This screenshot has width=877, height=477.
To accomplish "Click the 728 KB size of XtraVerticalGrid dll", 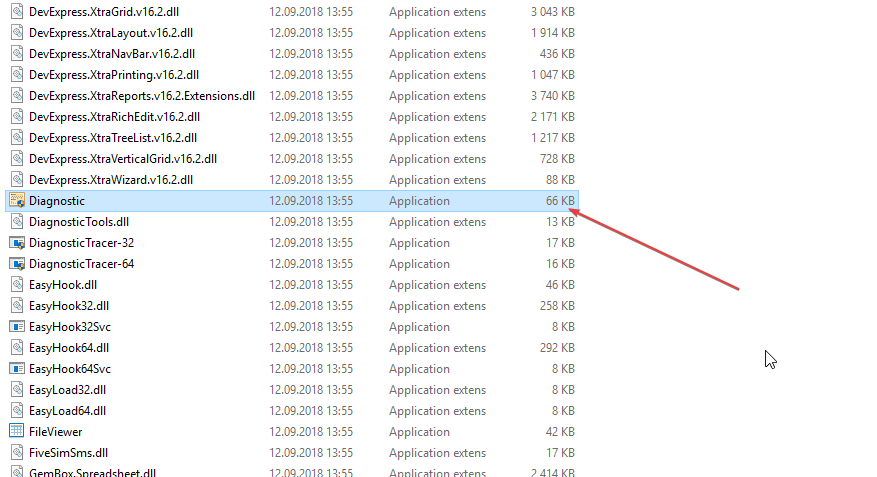I will (x=557, y=159).
